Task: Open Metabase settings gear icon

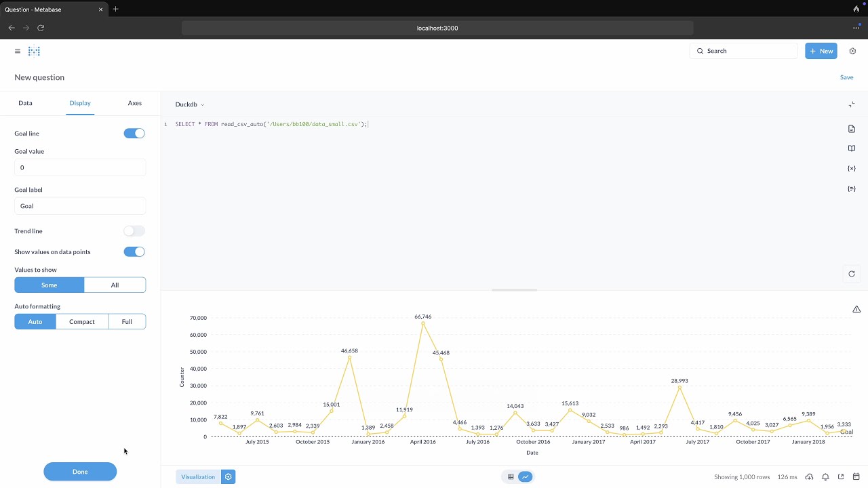Action: (x=852, y=51)
